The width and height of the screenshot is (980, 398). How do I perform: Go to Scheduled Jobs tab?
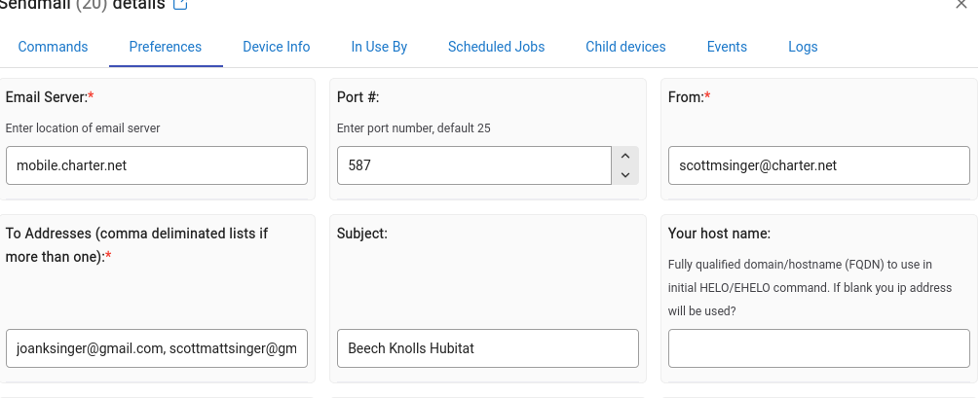[496, 47]
